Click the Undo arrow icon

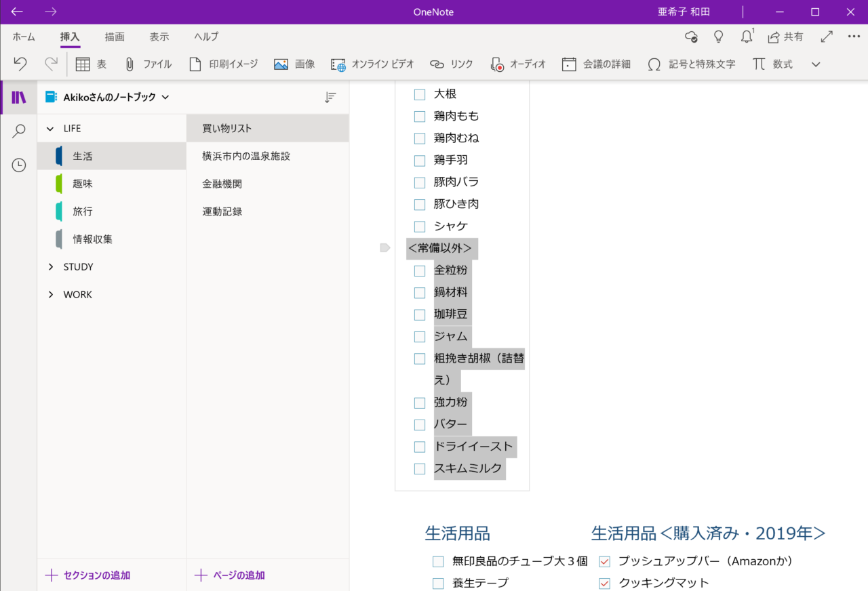pos(20,64)
